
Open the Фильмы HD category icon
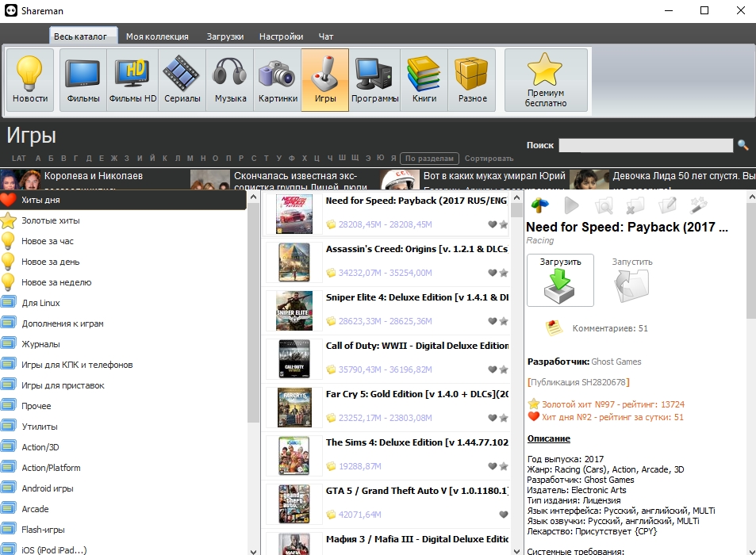pyautogui.click(x=132, y=80)
